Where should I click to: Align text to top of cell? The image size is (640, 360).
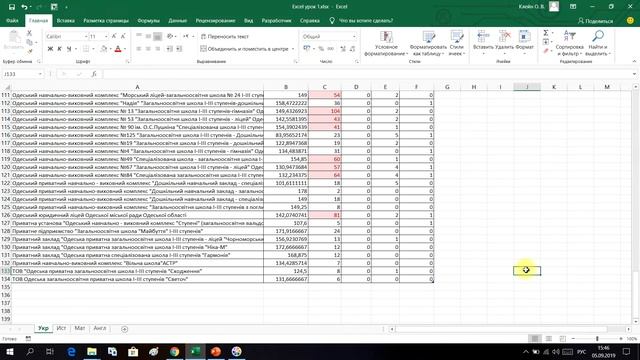pyautogui.click(x=139, y=36)
